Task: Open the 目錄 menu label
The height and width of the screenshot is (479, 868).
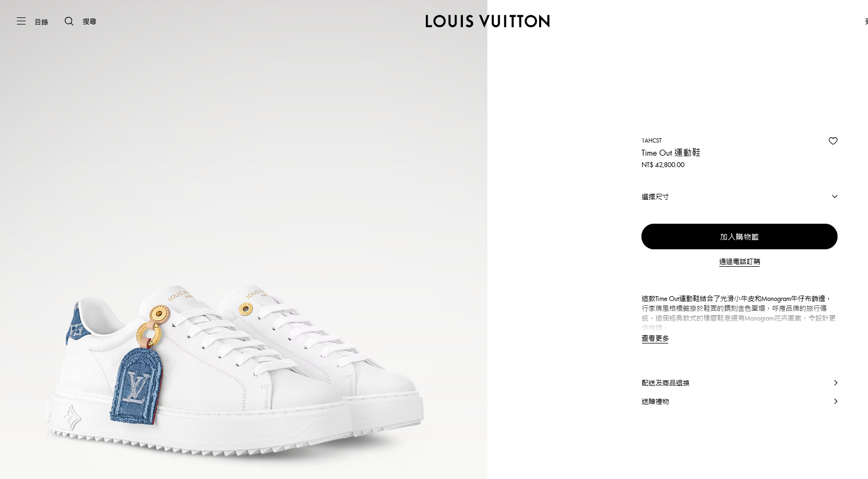Action: point(41,22)
